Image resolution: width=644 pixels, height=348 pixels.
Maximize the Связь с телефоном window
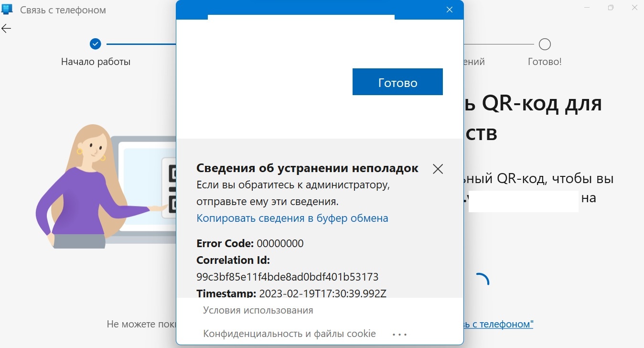pos(611,8)
